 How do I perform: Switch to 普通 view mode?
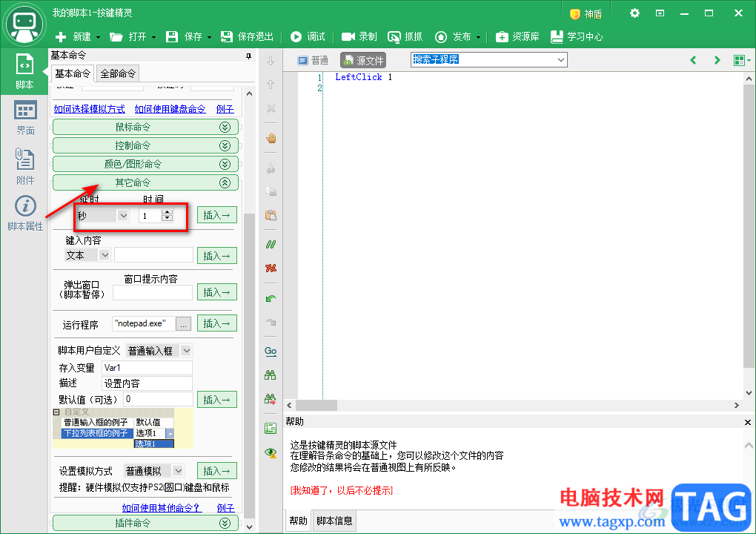pos(313,60)
